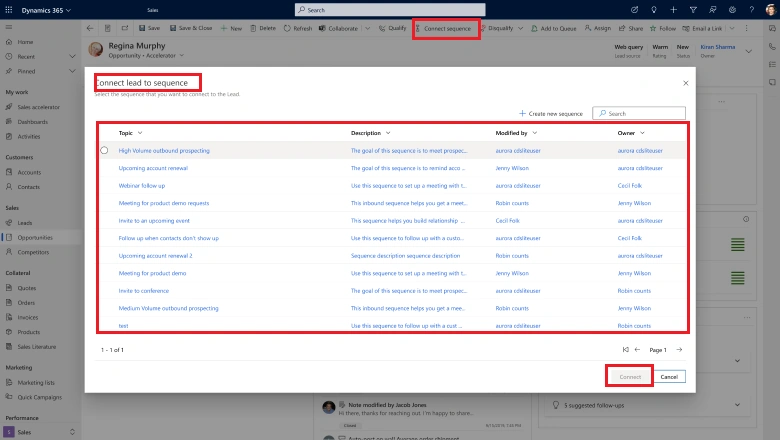Open the Upcoming account renewal sequence link
The image size is (780, 440).
[x=153, y=168]
